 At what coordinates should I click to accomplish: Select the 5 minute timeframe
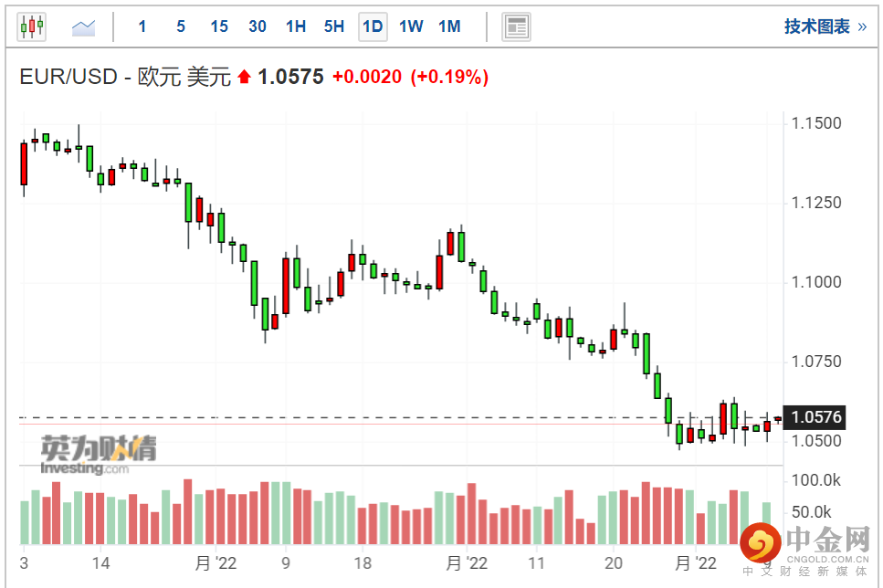181,26
